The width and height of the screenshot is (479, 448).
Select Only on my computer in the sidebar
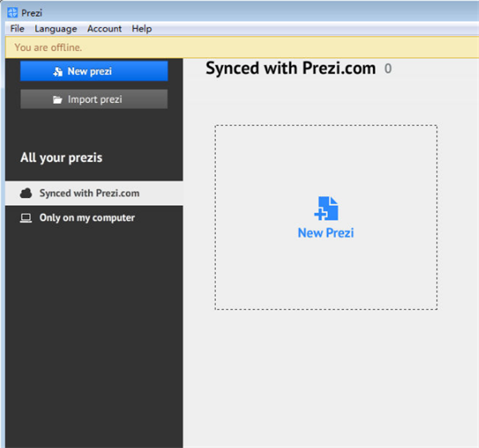pyautogui.click(x=87, y=218)
